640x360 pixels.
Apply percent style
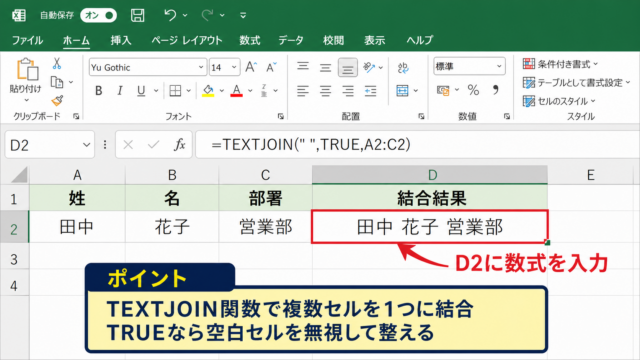[473, 90]
